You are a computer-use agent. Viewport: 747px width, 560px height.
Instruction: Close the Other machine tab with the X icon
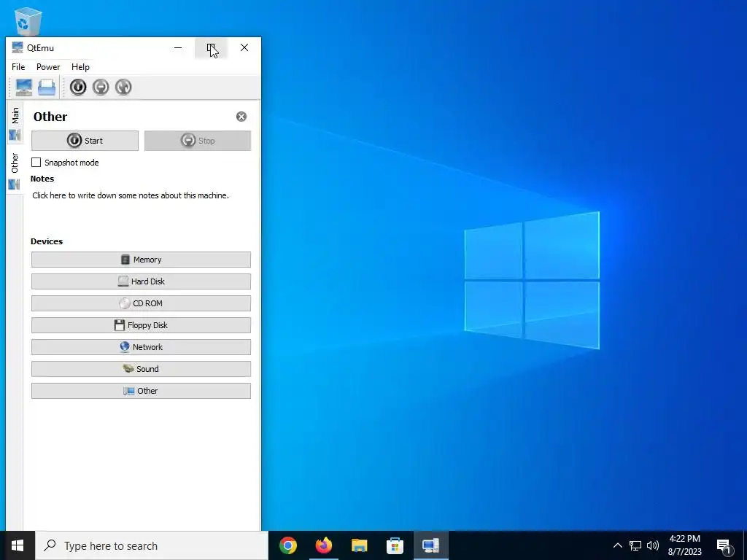tap(241, 117)
